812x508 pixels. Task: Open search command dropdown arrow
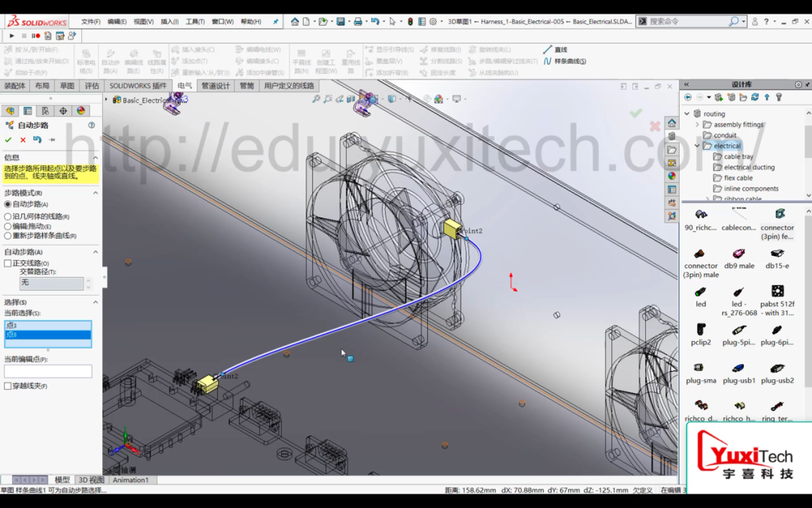[744, 21]
